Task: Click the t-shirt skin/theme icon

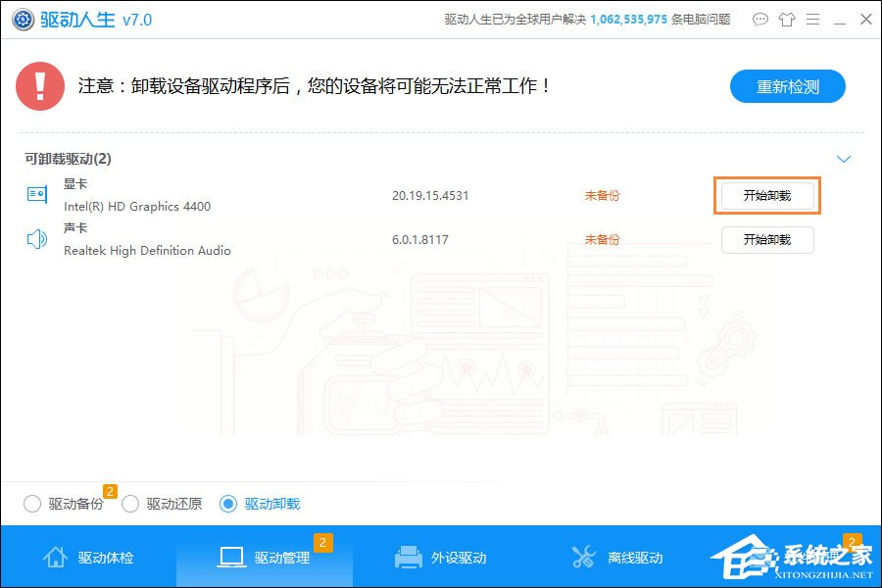Action: tap(788, 19)
